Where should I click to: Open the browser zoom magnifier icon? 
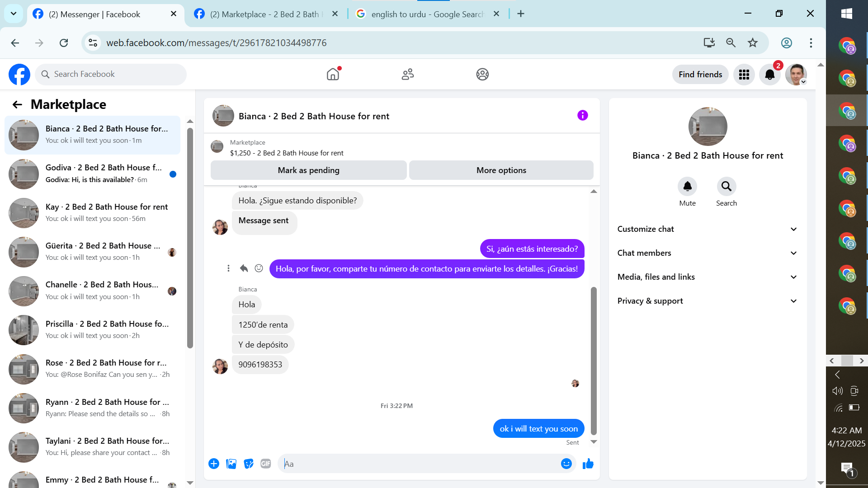(x=731, y=43)
